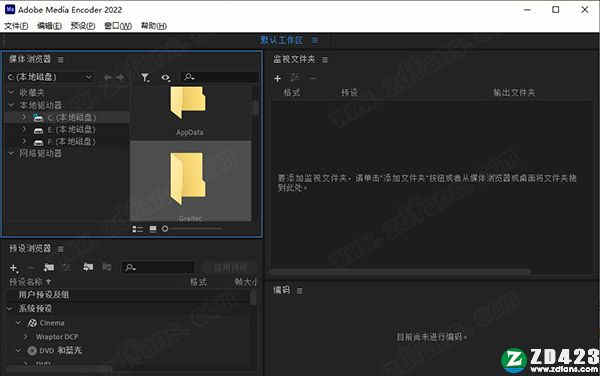
Task: Select the E: (本地磁盘) tree row
Action: (68, 130)
